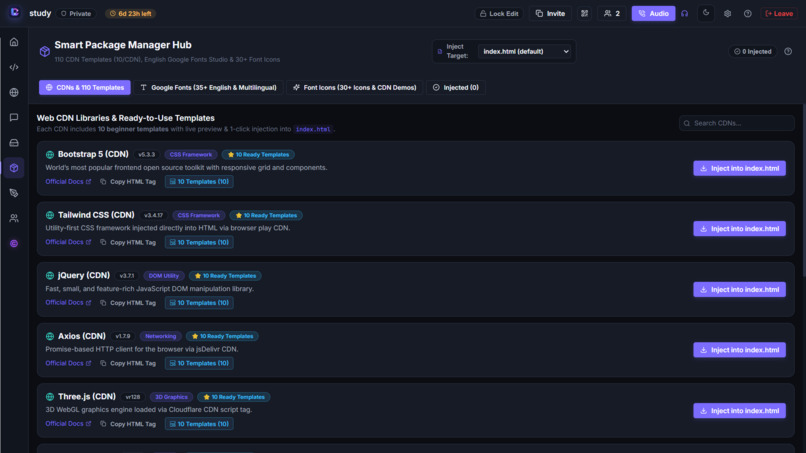Image resolution: width=806 pixels, height=453 pixels.
Task: Click the globe icon beside Axios
Action: pyautogui.click(x=50, y=336)
